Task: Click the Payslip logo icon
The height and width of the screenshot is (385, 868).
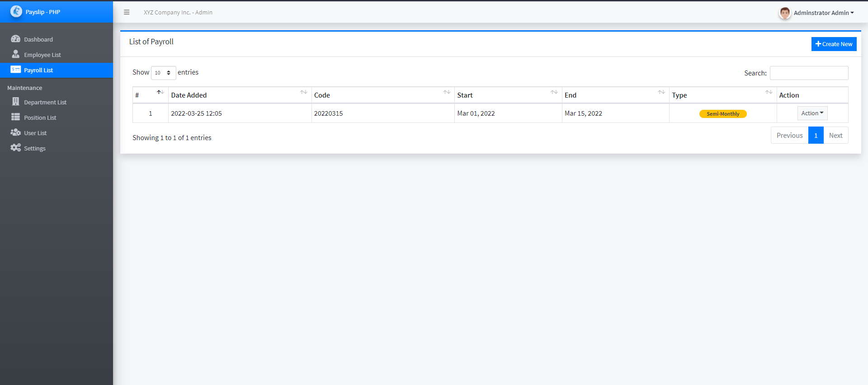Action: tap(16, 11)
